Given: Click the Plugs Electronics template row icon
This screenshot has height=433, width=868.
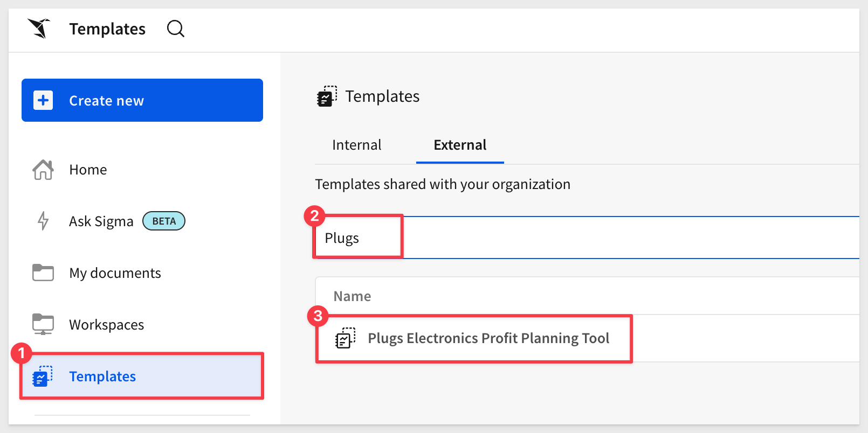Looking at the screenshot, I should coord(346,338).
